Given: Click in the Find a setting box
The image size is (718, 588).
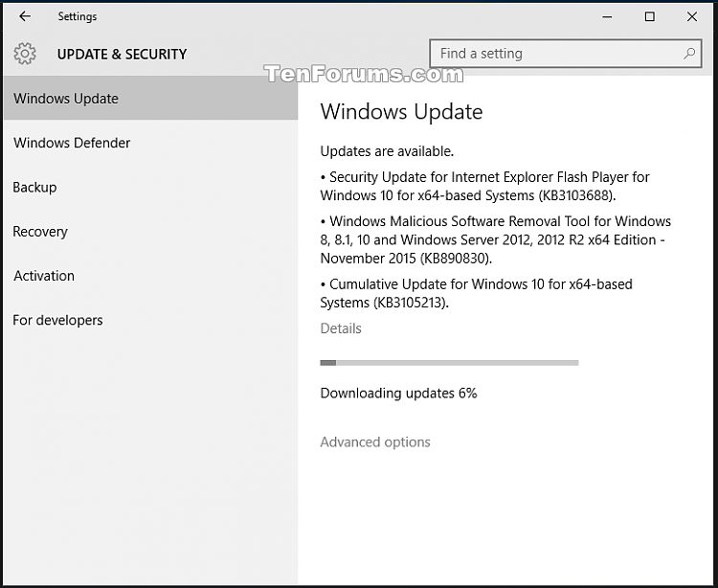Looking at the screenshot, I should pos(565,54).
